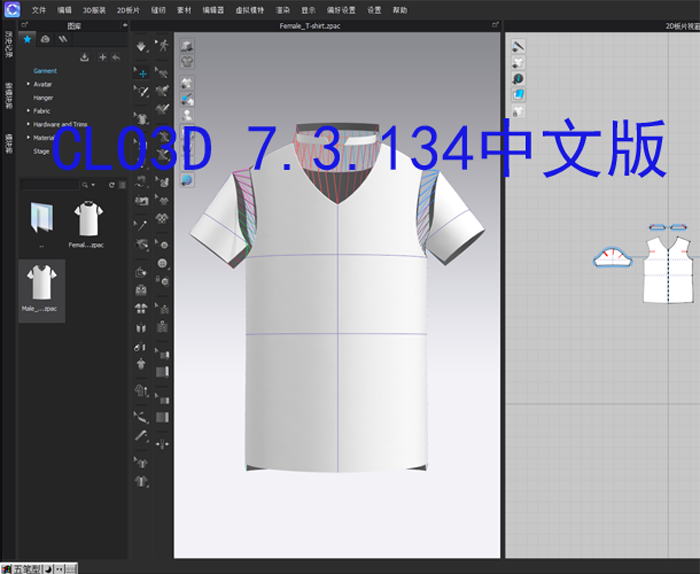This screenshot has height=574, width=700.
Task: Open the 设置 (Settings) menu
Action: [374, 10]
